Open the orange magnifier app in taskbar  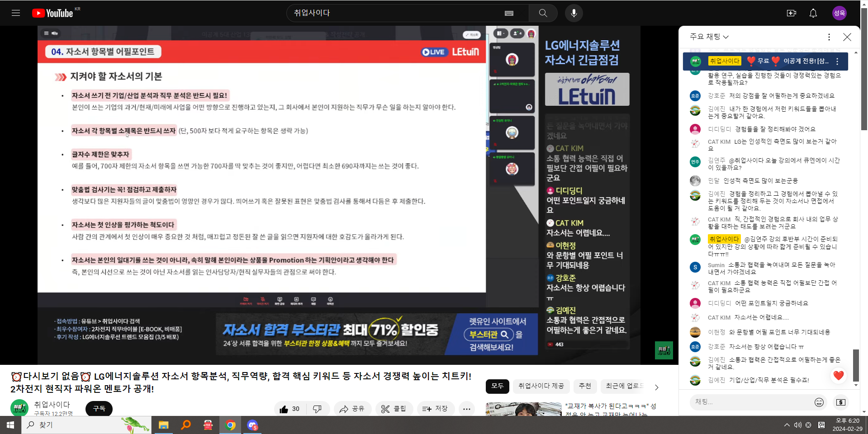tap(186, 425)
